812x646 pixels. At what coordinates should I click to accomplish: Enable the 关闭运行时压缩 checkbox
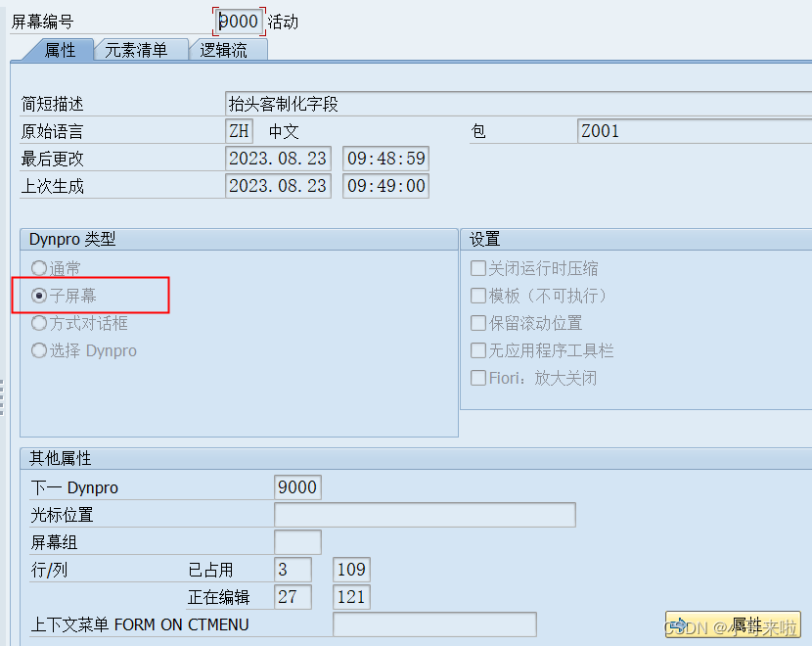tap(478, 267)
